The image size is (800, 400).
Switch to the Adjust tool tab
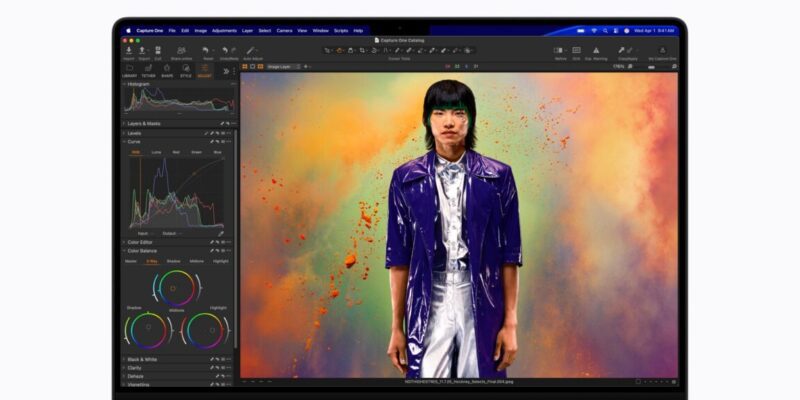pos(205,71)
